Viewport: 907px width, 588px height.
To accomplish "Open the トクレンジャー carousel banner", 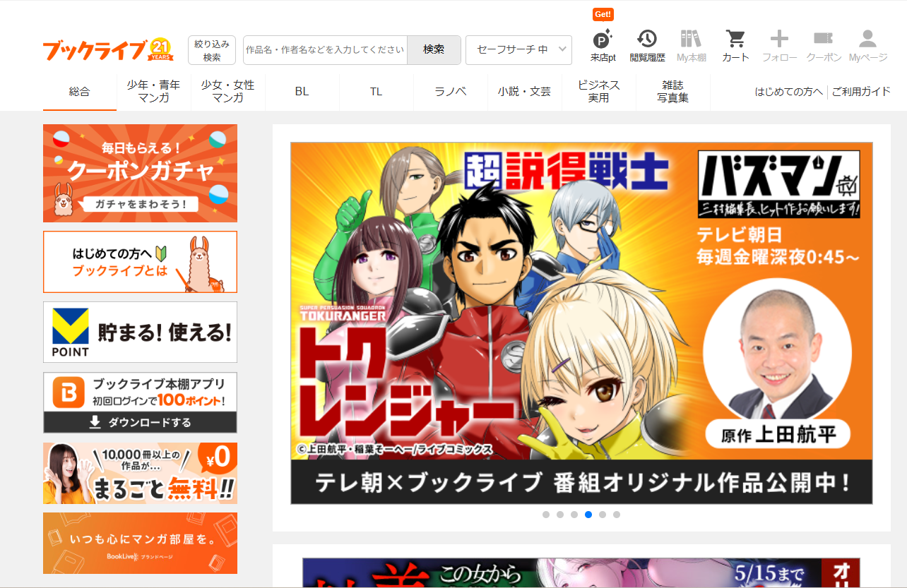I will (581, 323).
